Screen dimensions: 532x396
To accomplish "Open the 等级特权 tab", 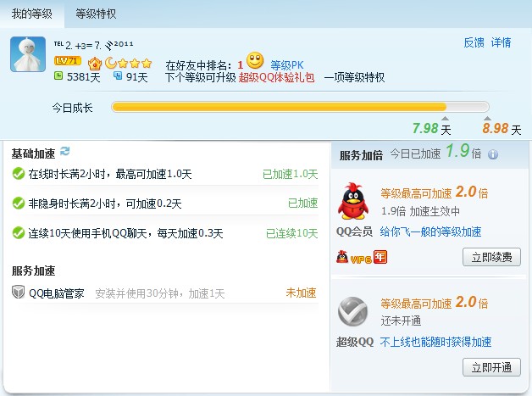I will point(96,14).
